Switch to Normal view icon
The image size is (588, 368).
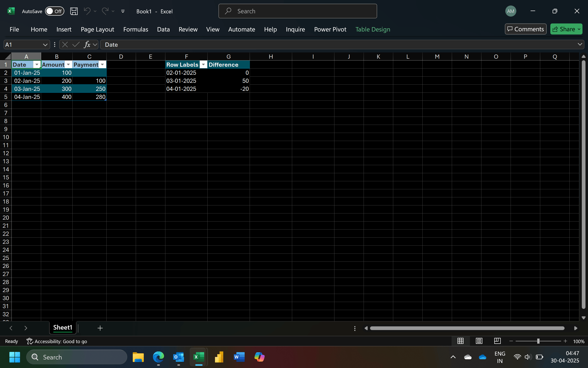pos(461,341)
